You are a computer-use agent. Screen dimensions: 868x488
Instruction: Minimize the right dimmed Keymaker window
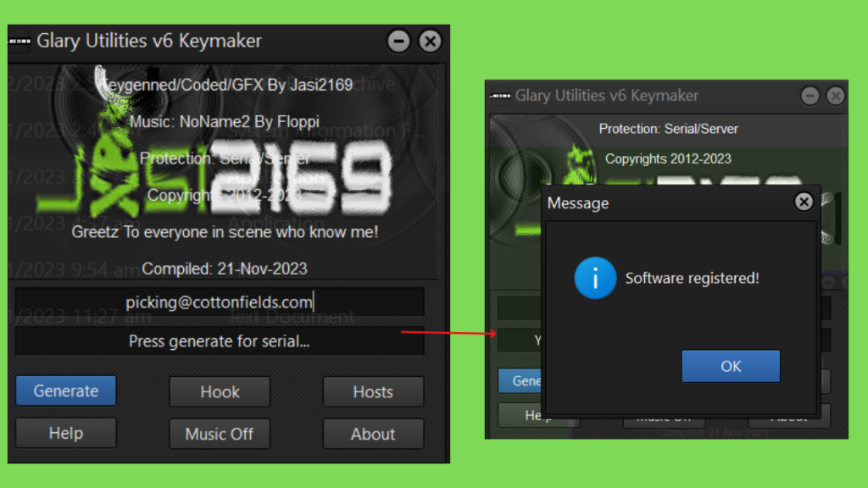pyautogui.click(x=810, y=96)
